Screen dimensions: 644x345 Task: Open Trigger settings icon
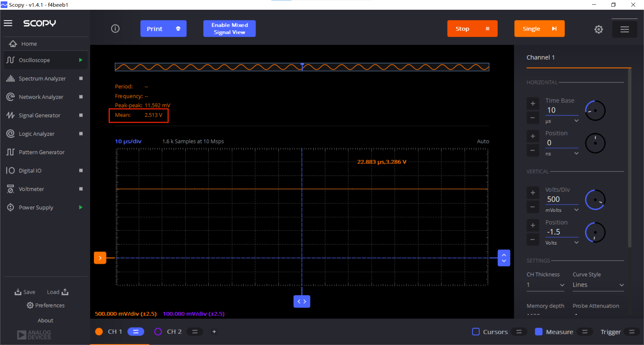click(x=632, y=332)
